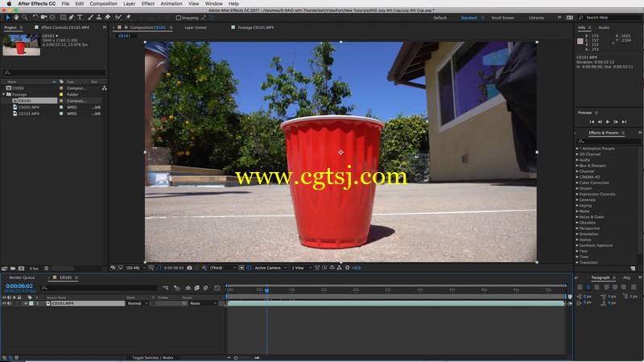Toggle Motion Blur enable switch in timeline
This screenshot has width=644, height=362.
206,288
